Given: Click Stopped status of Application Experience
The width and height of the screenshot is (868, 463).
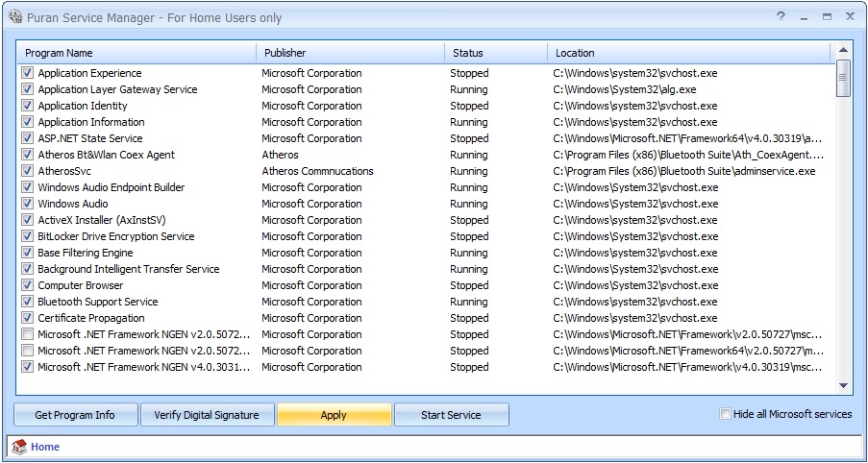Looking at the screenshot, I should click(x=469, y=73).
